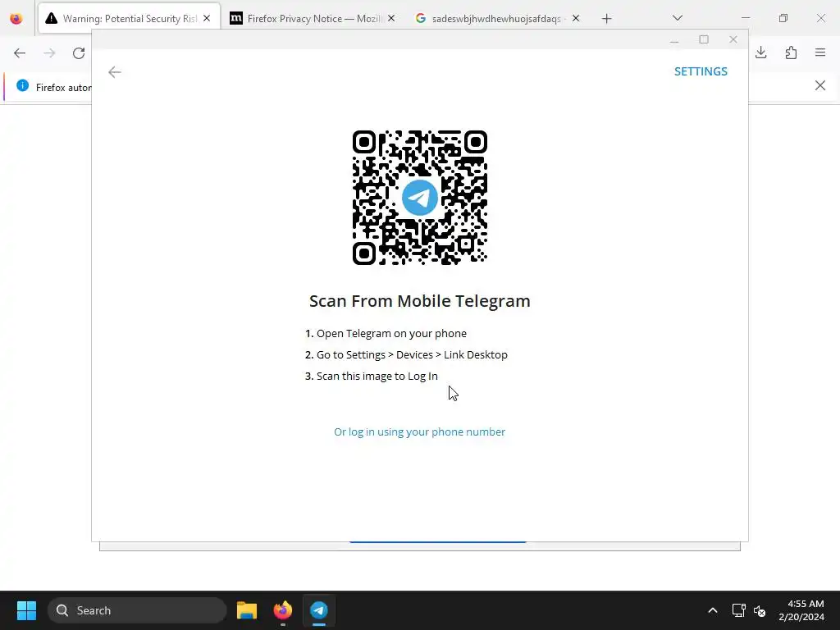Click Firefox forward navigation button
840x630 pixels.
click(49, 53)
